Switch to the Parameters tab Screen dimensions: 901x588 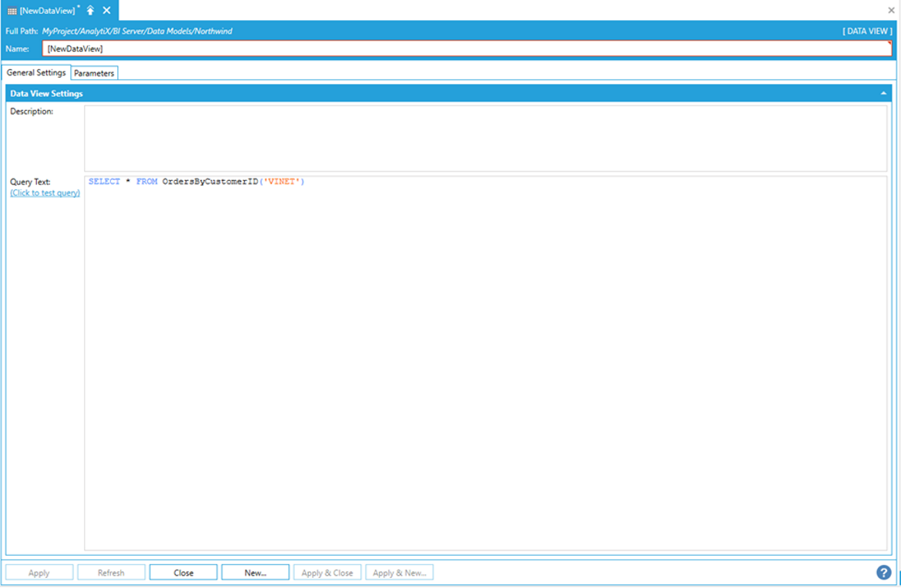coord(94,73)
